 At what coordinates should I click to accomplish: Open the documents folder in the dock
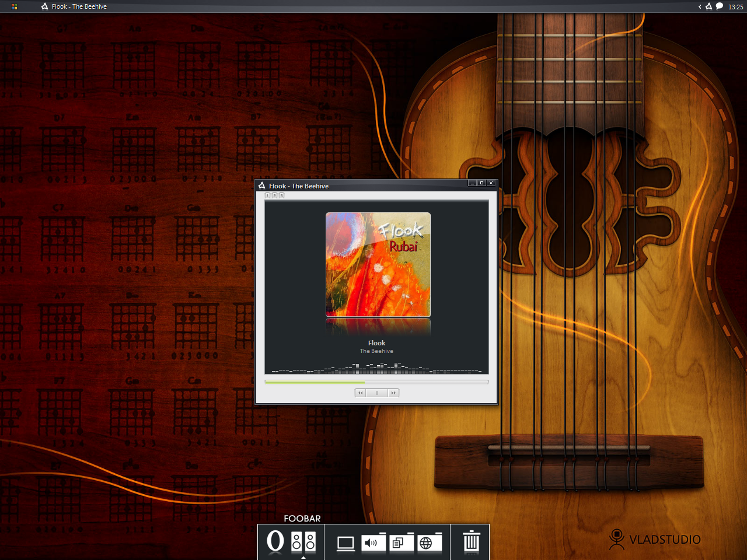point(402,542)
